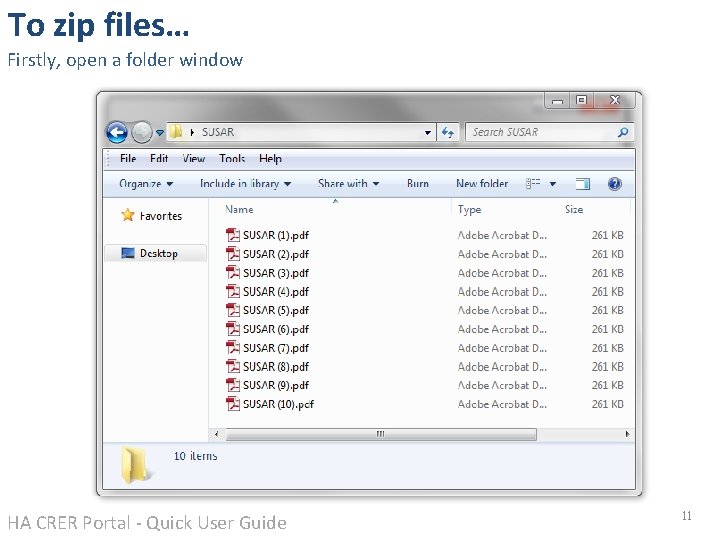Image resolution: width=720 pixels, height=540 pixels.
Task: Click the Back navigation arrow button
Action: click(x=117, y=132)
